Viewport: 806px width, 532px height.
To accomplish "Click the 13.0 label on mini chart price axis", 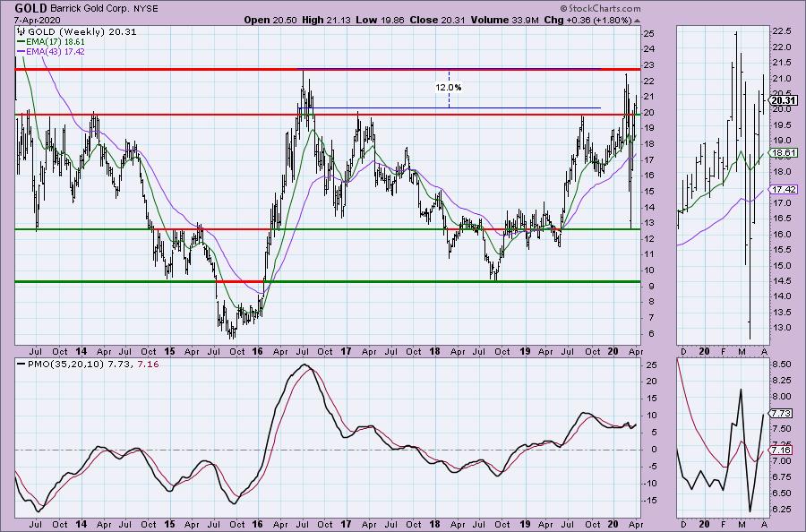I will tap(781, 328).
